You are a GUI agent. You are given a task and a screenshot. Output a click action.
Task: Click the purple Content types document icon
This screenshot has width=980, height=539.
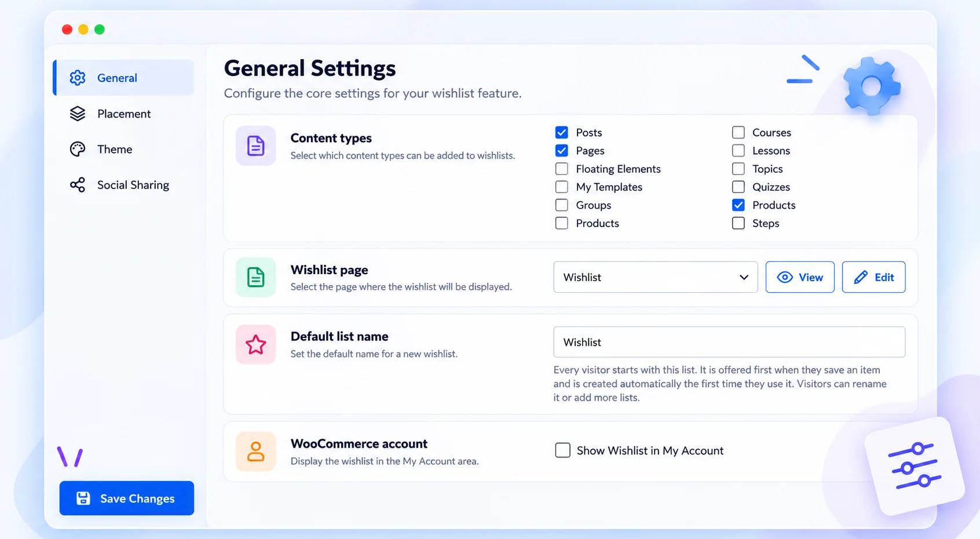click(x=255, y=145)
